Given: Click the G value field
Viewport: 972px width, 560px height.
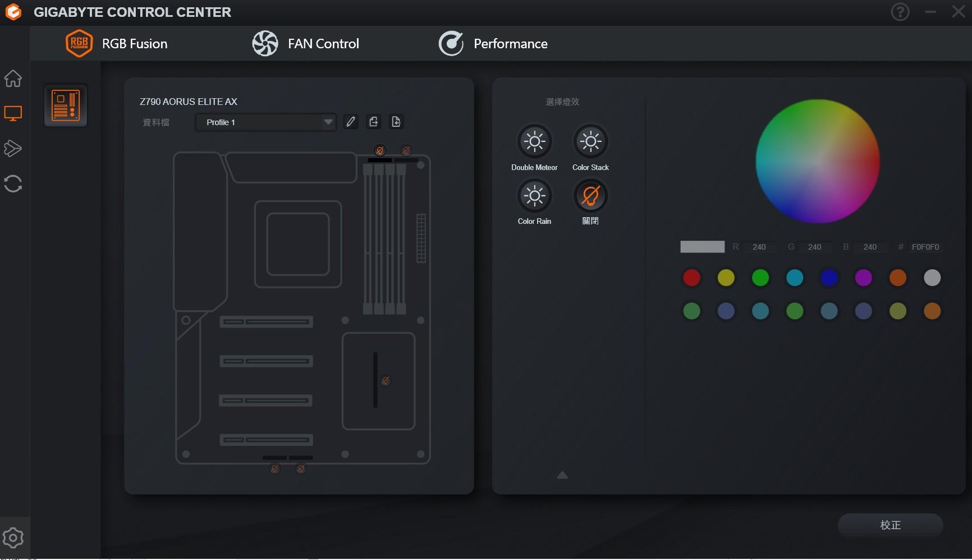Looking at the screenshot, I should [x=815, y=247].
